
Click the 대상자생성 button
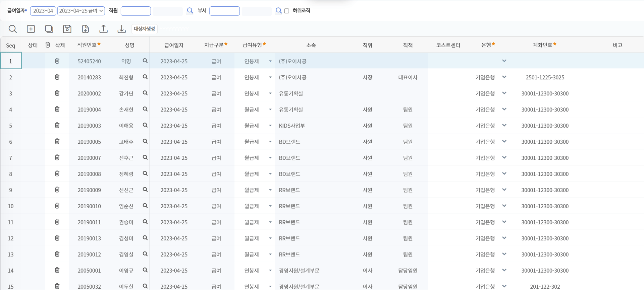pyautogui.click(x=144, y=29)
